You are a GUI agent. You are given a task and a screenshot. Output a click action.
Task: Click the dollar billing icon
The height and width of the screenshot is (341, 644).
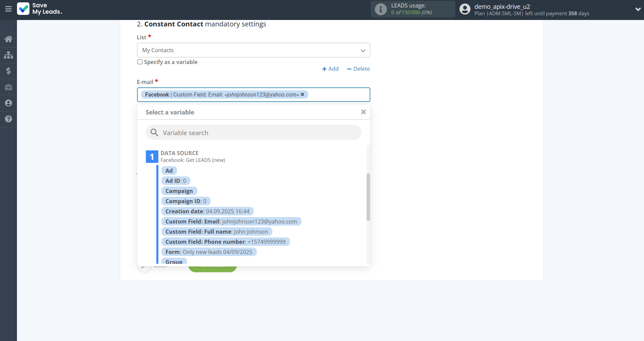(8, 71)
